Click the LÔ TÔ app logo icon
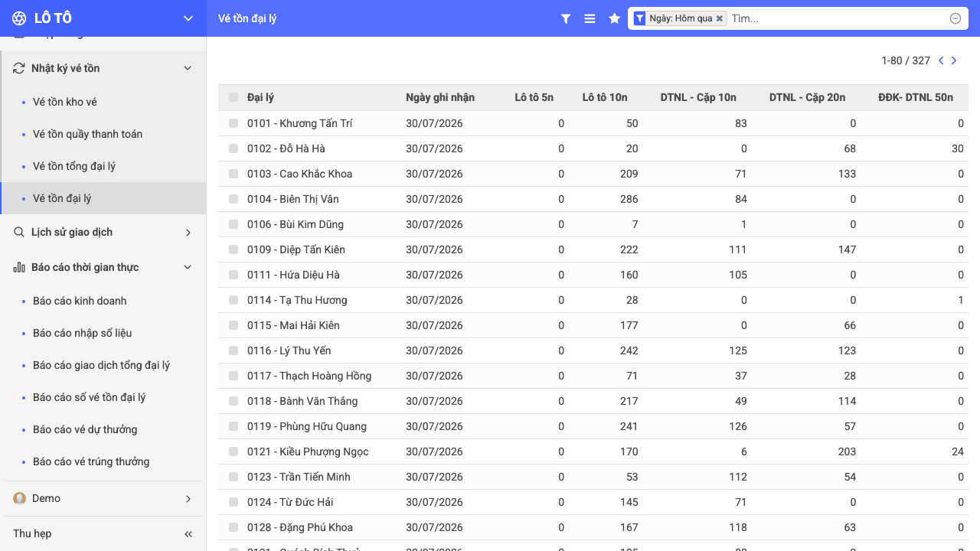Viewport: 980px width, 551px height. pos(20,18)
